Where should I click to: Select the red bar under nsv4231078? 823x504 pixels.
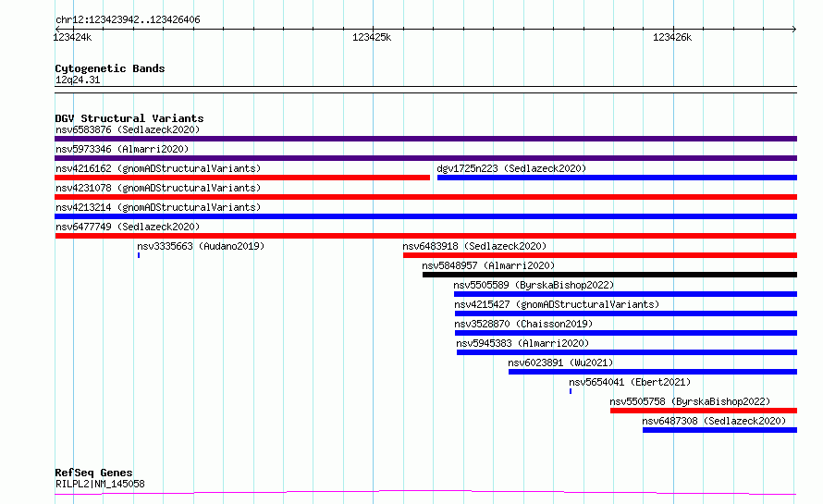(x=425, y=197)
